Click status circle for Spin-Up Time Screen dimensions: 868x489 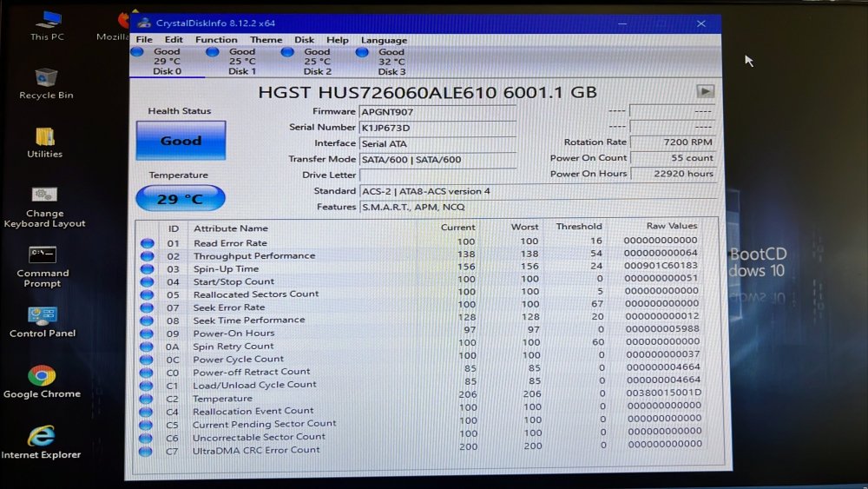148,268
